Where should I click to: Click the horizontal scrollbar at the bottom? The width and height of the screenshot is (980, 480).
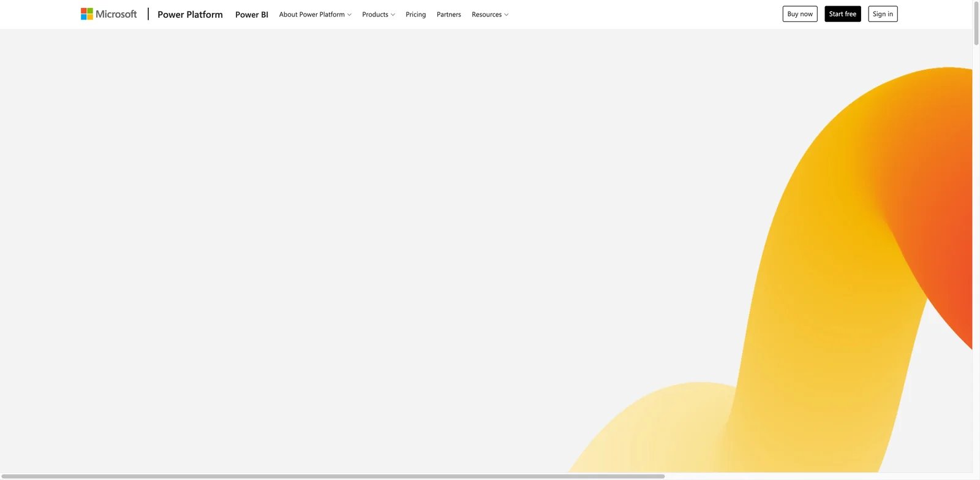pos(333,476)
